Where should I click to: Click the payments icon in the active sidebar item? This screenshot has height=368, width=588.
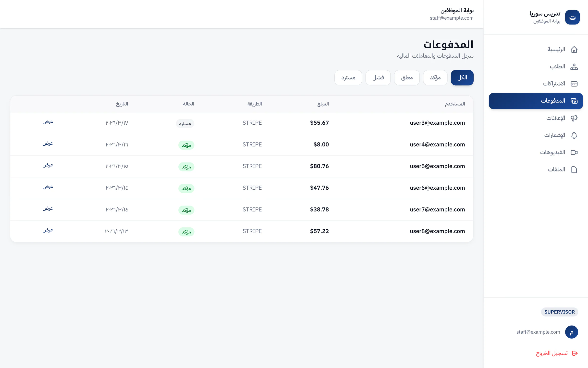[x=574, y=101]
